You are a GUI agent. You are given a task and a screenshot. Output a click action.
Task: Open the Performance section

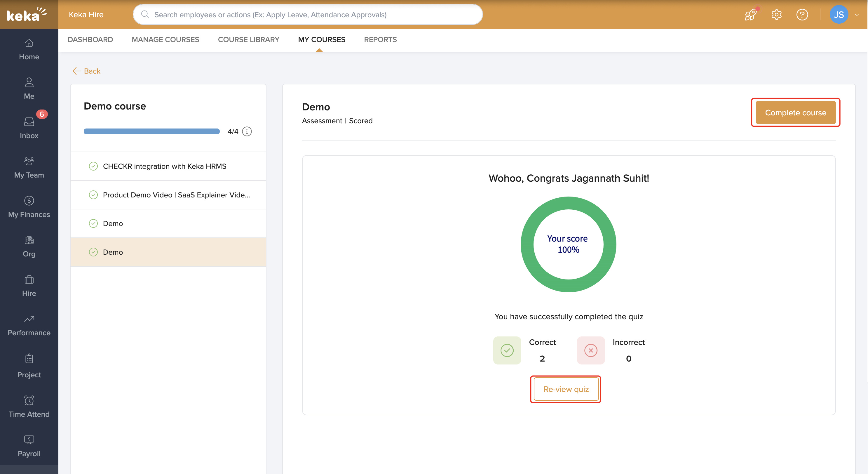coord(29,325)
